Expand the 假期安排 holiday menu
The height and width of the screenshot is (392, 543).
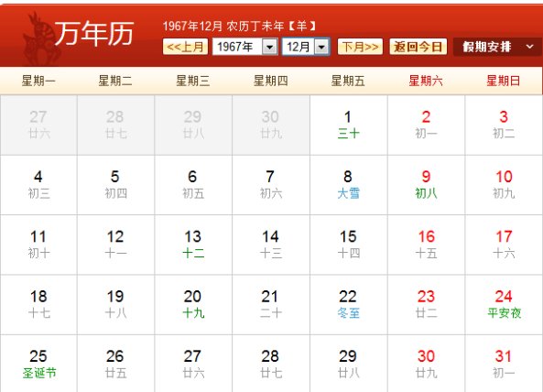498,47
